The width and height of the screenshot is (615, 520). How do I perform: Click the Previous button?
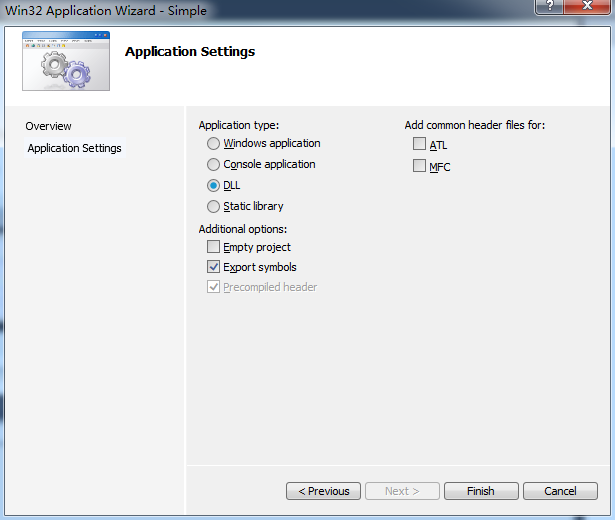click(323, 491)
